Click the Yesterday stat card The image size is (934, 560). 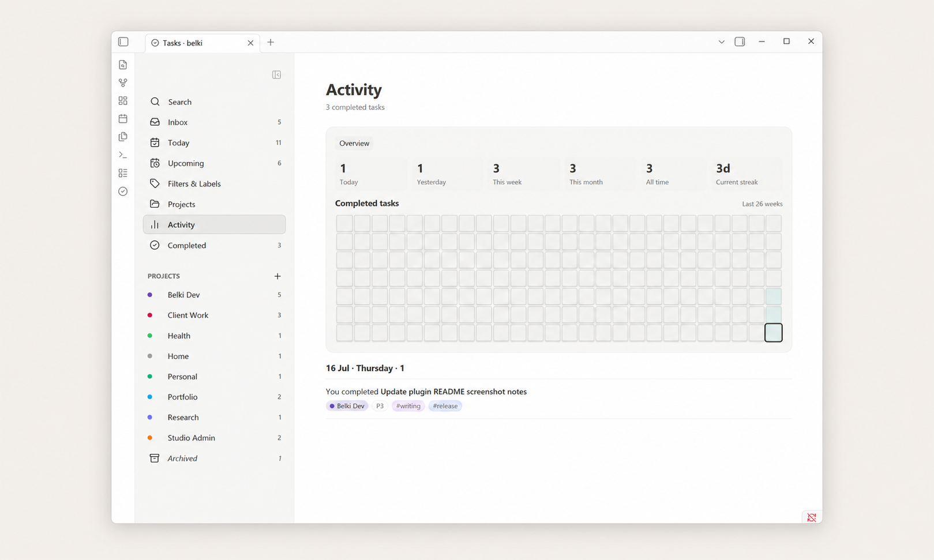pos(448,174)
